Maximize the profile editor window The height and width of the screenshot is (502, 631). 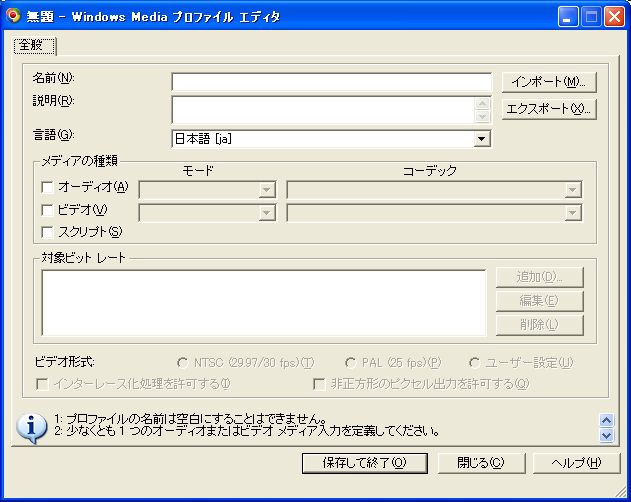[x=590, y=16]
